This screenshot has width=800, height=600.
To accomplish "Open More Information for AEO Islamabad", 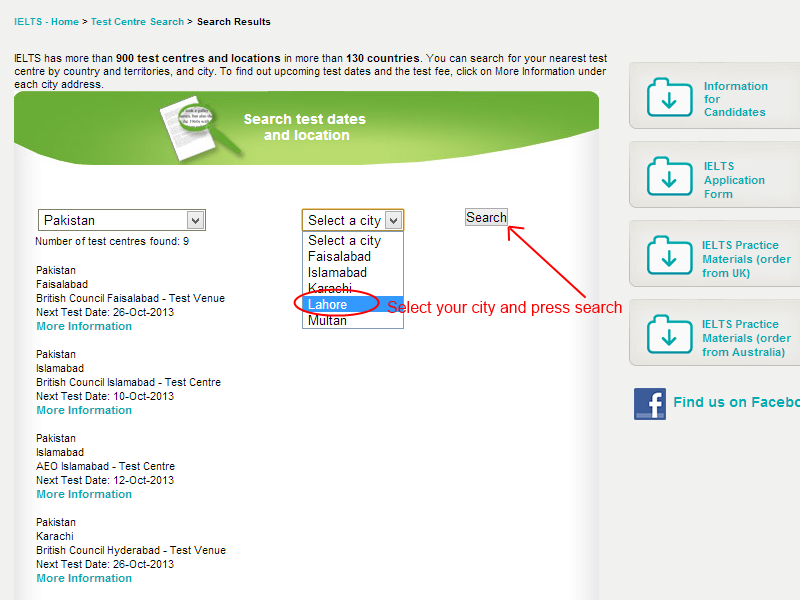I will [84, 494].
